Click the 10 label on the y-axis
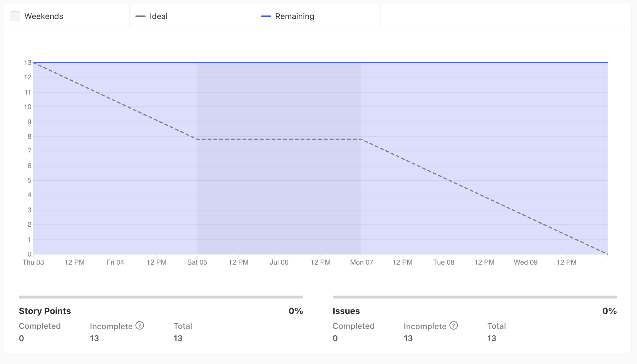Image resolution: width=637 pixels, height=364 pixels. pyautogui.click(x=28, y=107)
